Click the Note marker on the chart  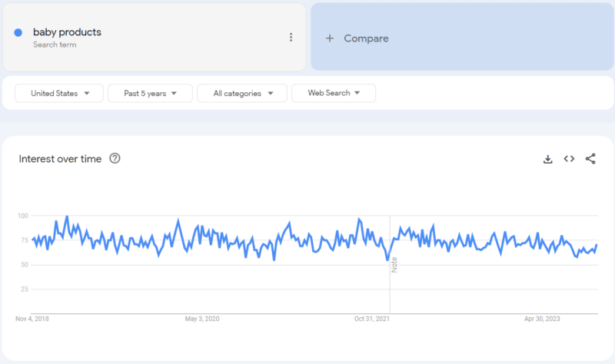pos(394,265)
